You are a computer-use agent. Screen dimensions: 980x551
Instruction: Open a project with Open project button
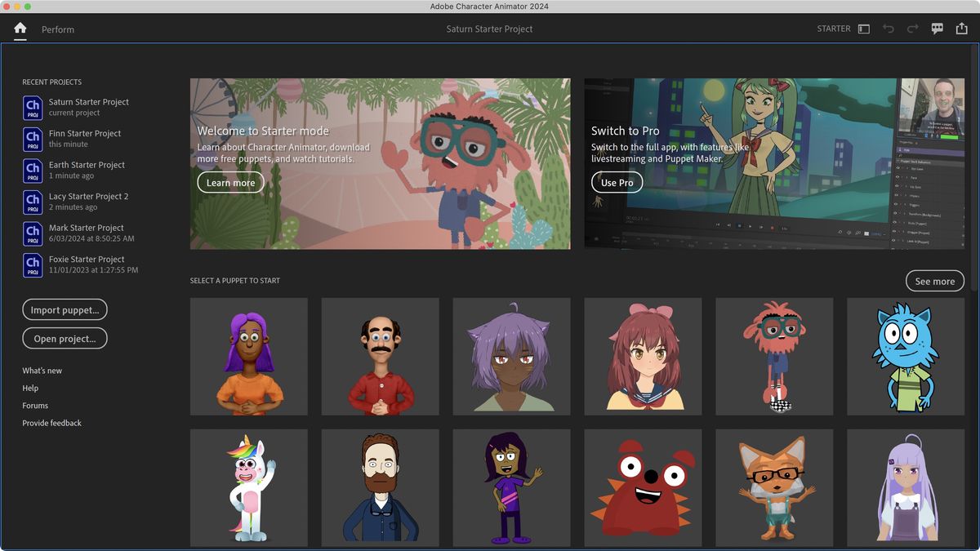click(65, 338)
